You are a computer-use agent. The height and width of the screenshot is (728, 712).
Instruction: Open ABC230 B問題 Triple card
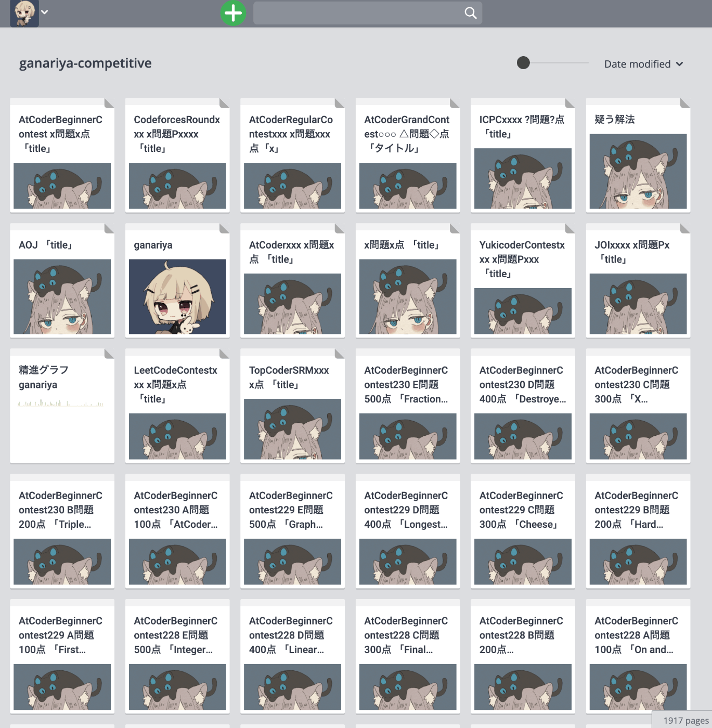(x=62, y=531)
